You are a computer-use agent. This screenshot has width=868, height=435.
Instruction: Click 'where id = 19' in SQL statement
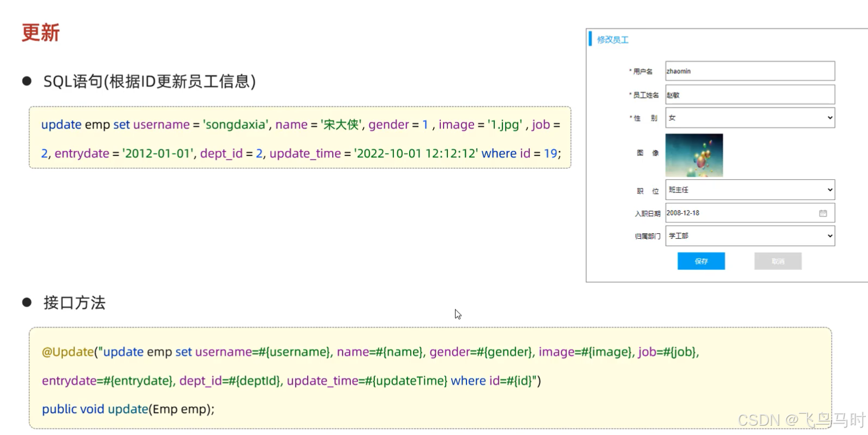[519, 153]
